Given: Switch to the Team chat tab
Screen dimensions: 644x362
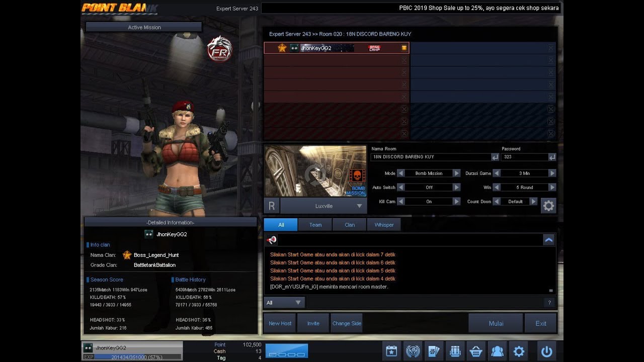Looking at the screenshot, I should point(315,225).
